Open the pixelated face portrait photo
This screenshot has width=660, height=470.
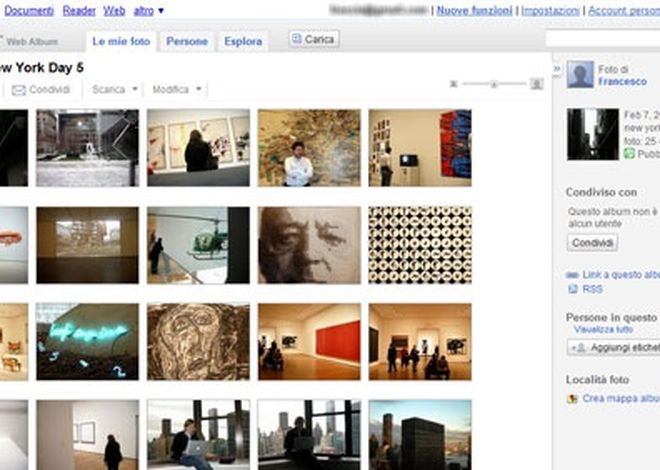309,245
